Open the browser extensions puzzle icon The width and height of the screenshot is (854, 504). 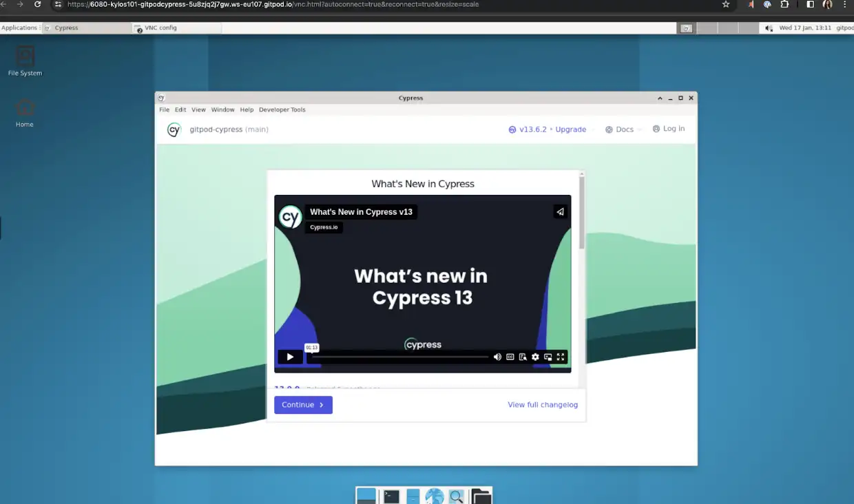[x=784, y=4]
